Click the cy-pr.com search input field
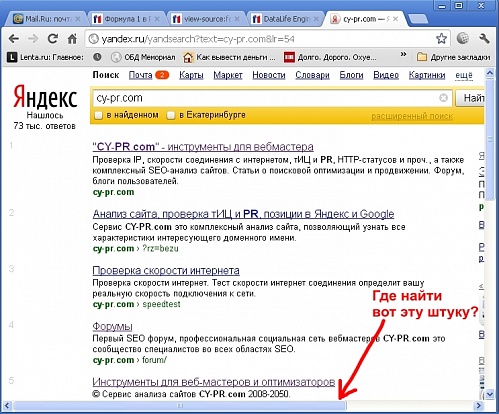499x414 pixels. click(x=267, y=98)
